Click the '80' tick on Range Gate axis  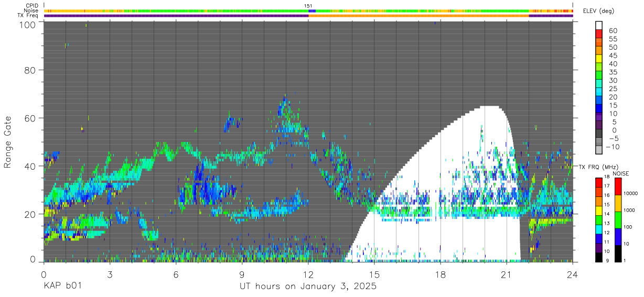pyautogui.click(x=30, y=70)
